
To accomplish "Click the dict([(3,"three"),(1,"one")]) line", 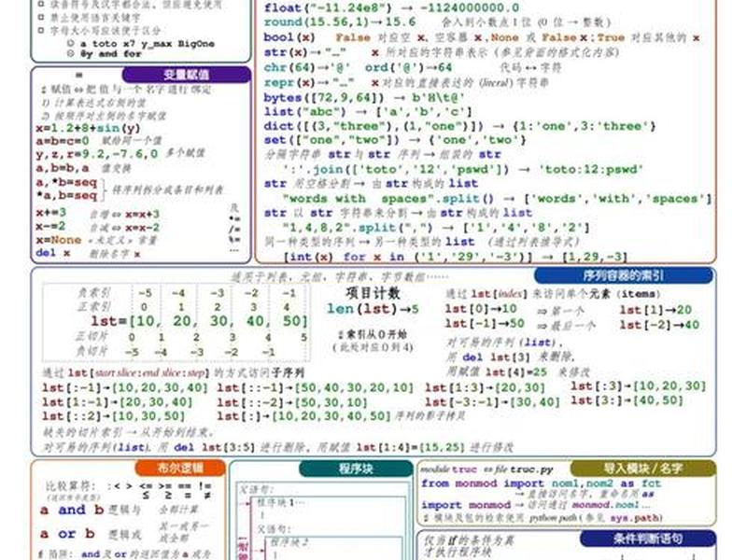I will (459, 126).
